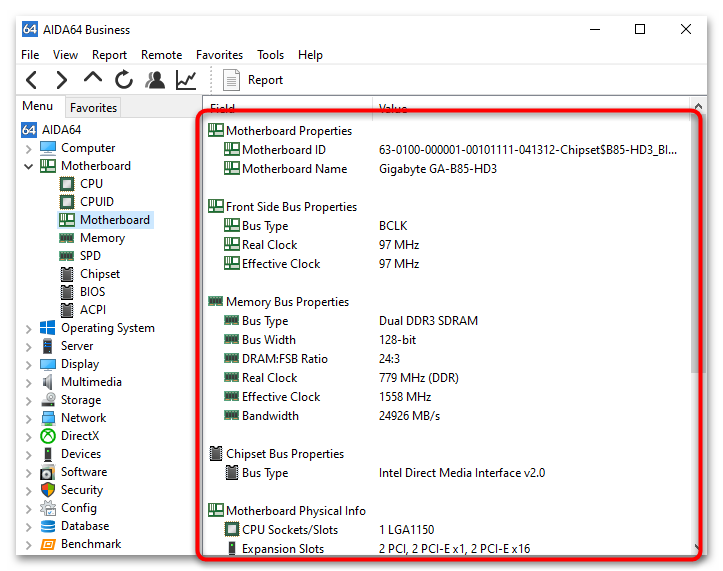723x571 pixels.
Task: Open the Chipset page in the tree
Action: 100,274
